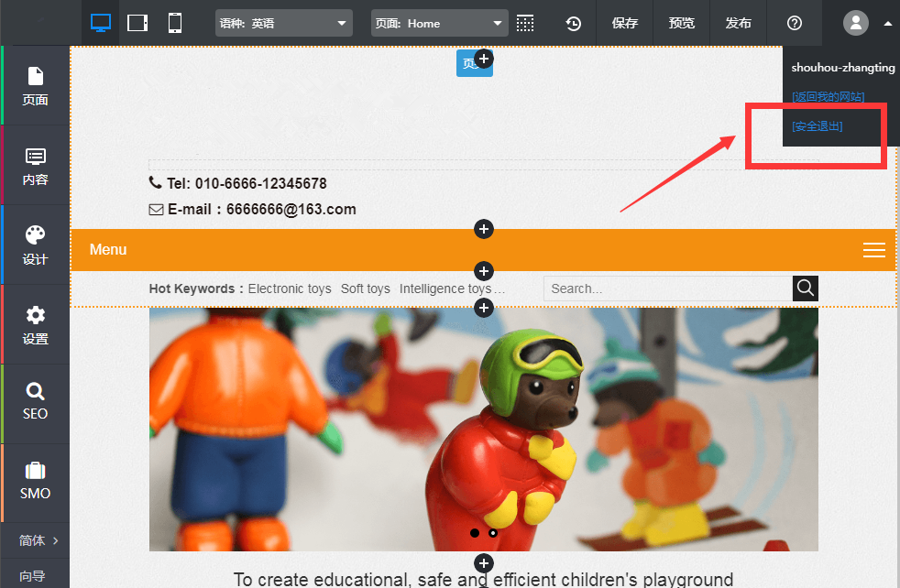Screen dimensions: 900x588
Task: Click the Search input field
Action: 667,289
